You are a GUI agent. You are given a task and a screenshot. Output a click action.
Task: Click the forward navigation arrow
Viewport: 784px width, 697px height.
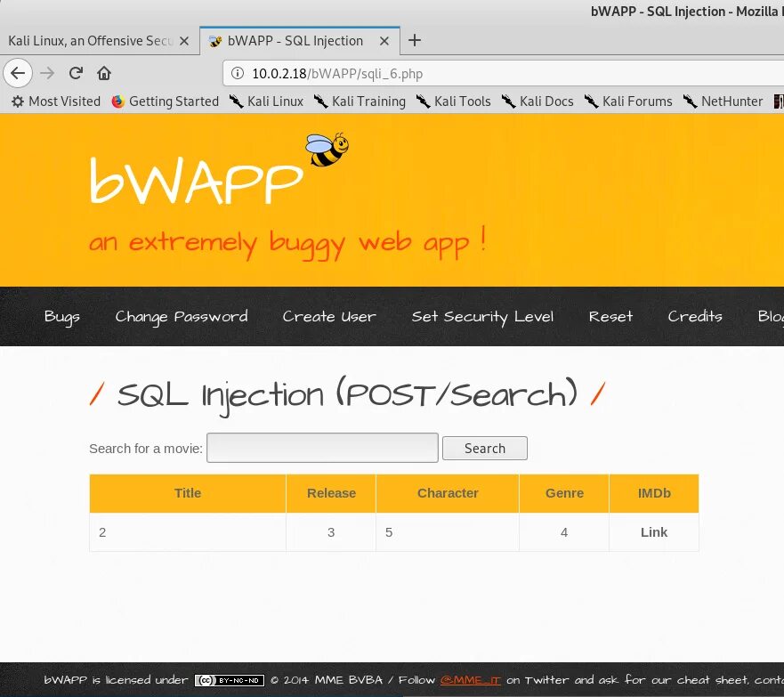click(47, 73)
